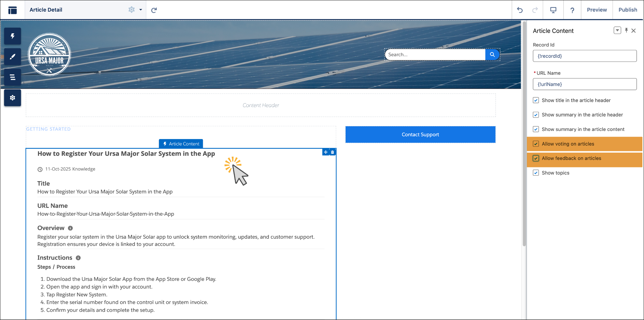Close the Article Content property panel
The width and height of the screenshot is (644, 320).
[x=634, y=30]
